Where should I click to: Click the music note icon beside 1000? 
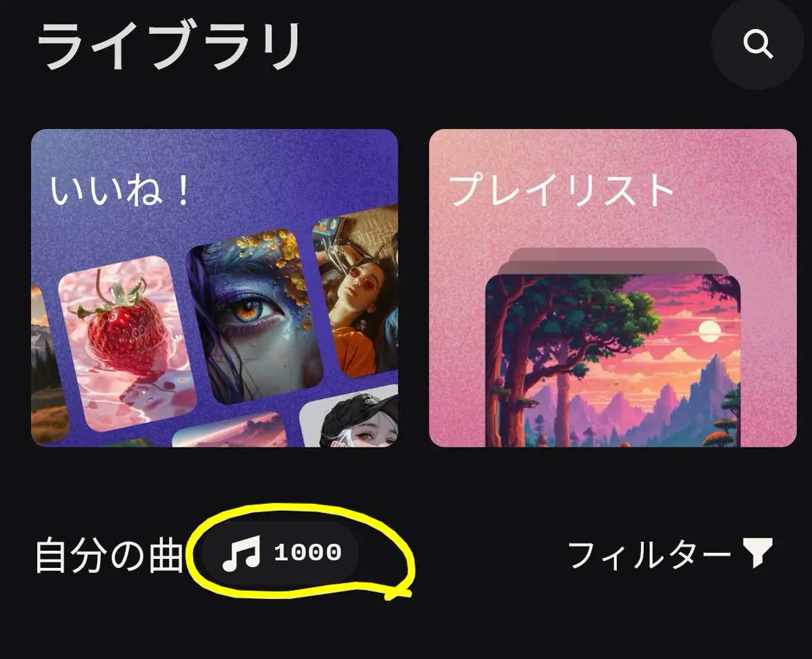[241, 553]
